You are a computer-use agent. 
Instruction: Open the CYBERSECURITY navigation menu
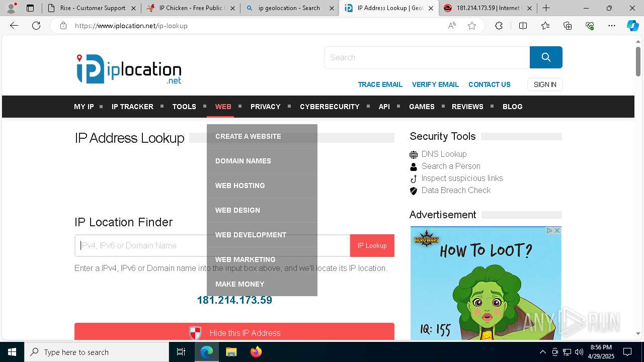(330, 107)
